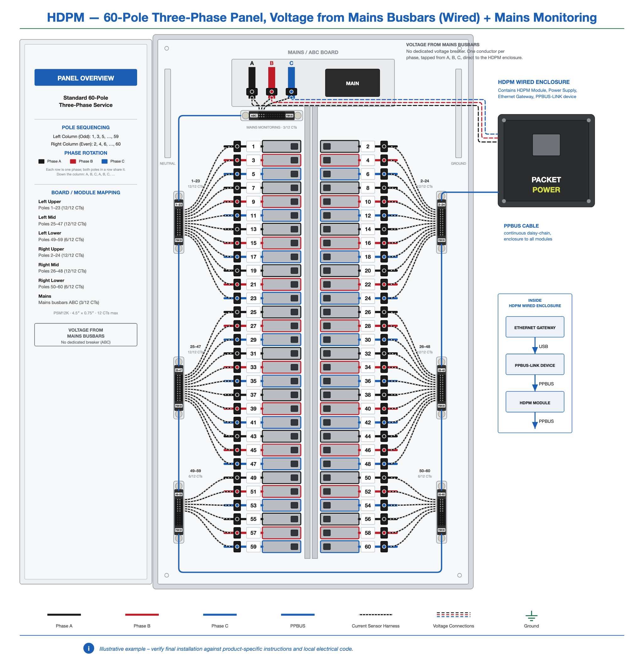Screen dimensions: 644x663
Task: Click the HDPM MODULE block
Action: [x=535, y=402]
